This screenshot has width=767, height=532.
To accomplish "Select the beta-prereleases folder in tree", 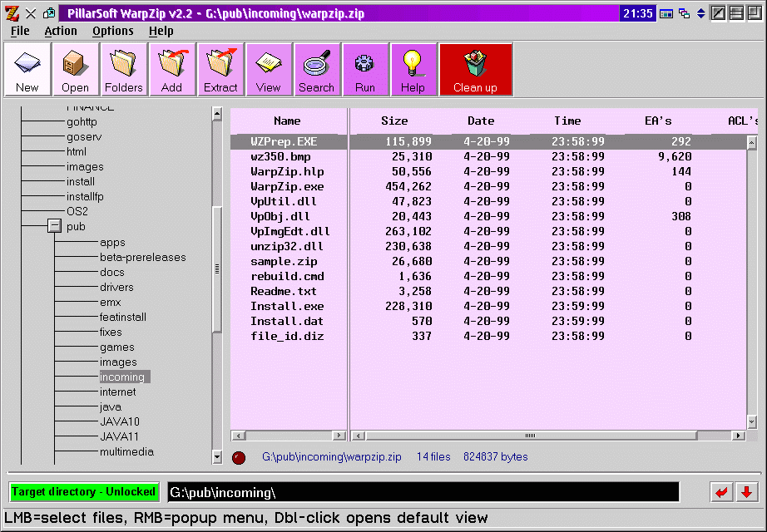I will point(143,257).
